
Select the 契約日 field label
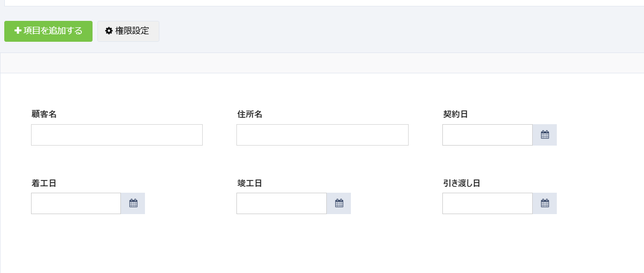coord(456,114)
